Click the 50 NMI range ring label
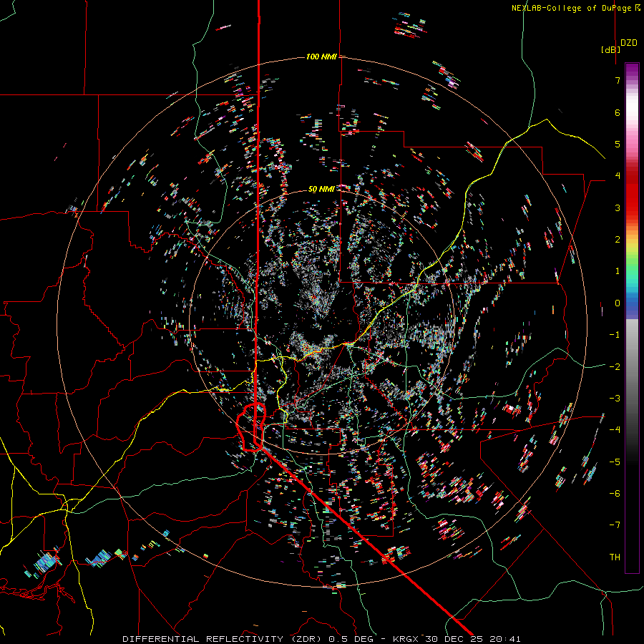 [321, 189]
